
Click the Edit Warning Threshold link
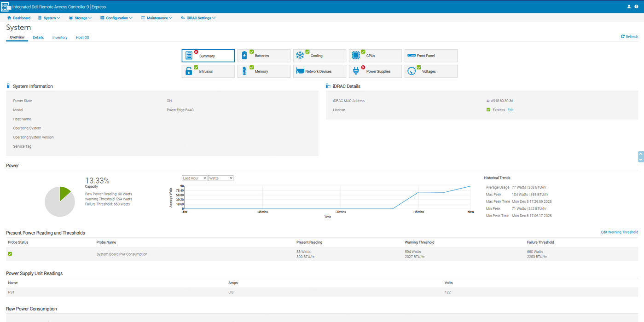619,232
